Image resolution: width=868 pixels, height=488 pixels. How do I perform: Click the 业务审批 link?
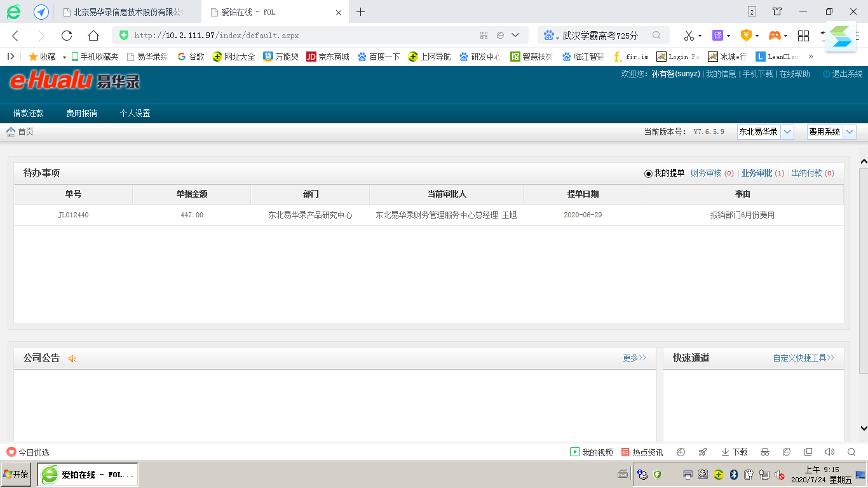pyautogui.click(x=756, y=173)
